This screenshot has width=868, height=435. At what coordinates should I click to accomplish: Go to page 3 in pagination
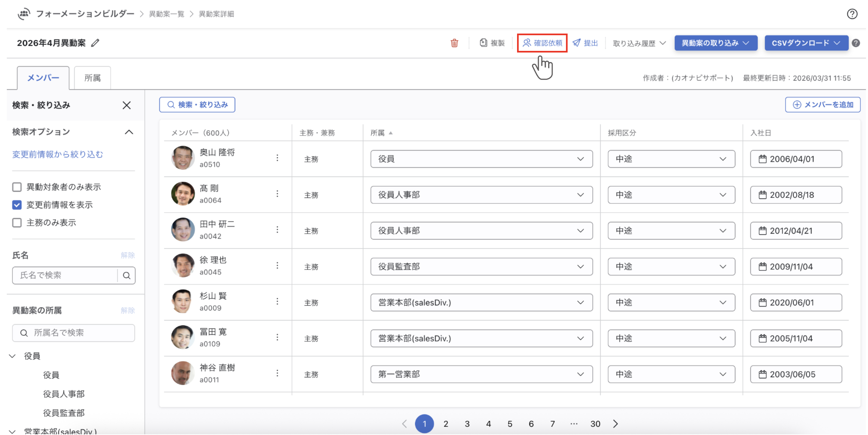[467, 424]
